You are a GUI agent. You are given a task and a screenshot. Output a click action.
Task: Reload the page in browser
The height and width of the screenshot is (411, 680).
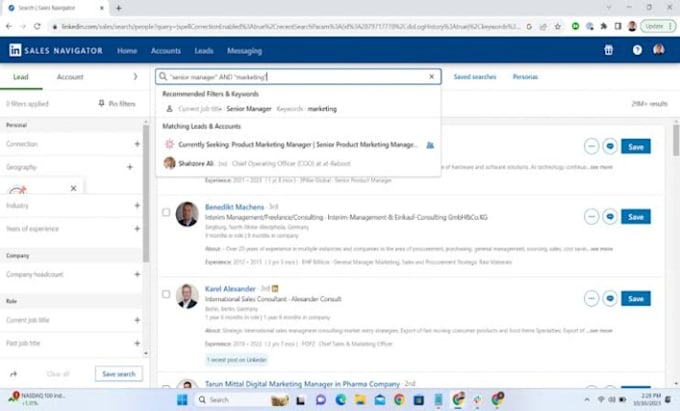click(37, 26)
